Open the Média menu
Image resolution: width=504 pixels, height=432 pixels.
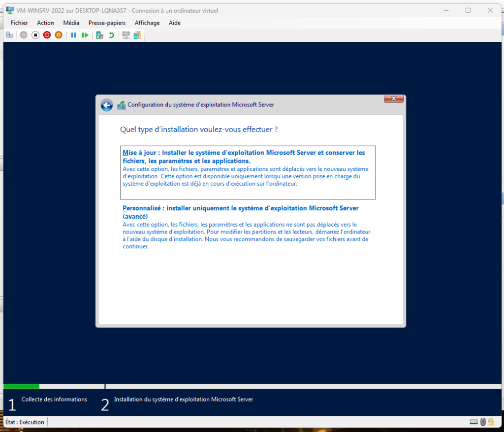[x=71, y=23]
